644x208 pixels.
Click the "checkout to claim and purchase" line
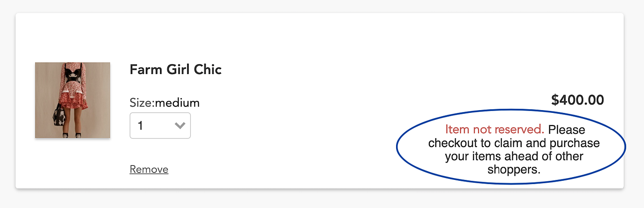coord(514,143)
